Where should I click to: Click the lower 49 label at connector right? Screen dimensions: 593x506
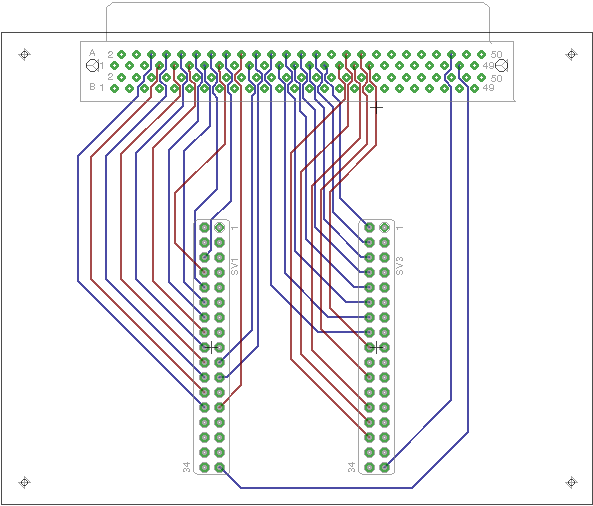[x=489, y=88]
